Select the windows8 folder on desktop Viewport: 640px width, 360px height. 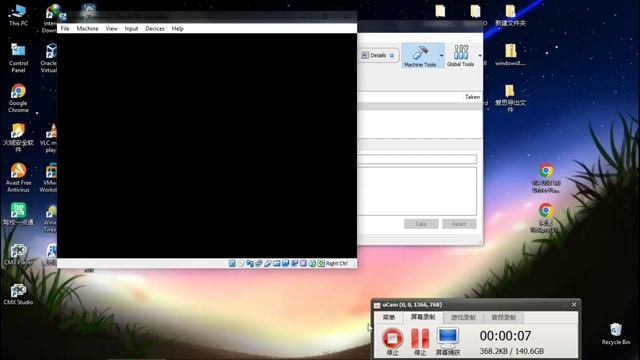pos(510,55)
